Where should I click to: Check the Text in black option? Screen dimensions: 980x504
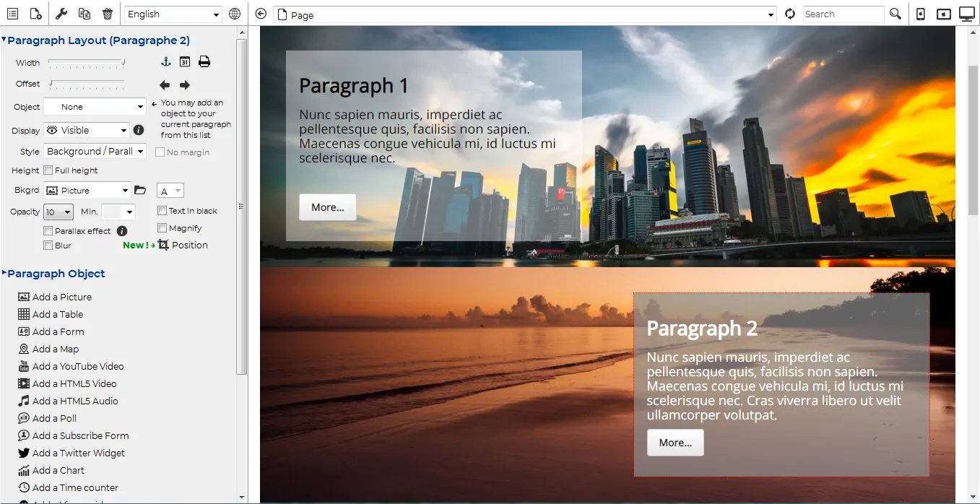[x=162, y=211]
